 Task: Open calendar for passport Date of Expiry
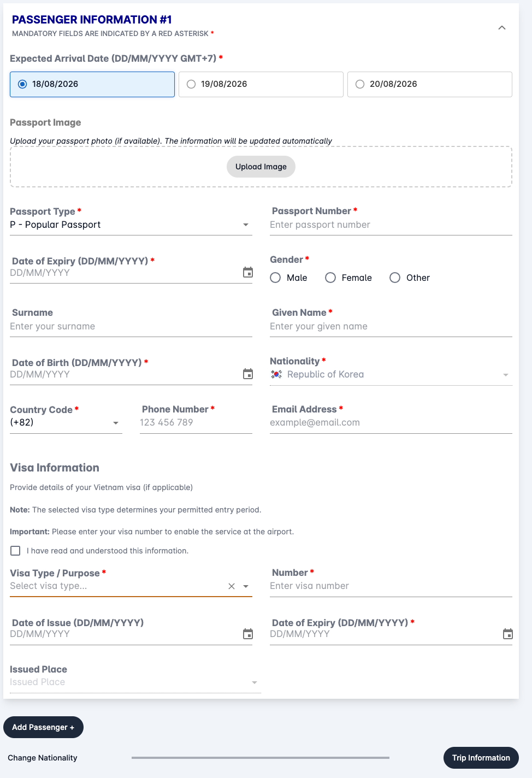pyautogui.click(x=248, y=272)
